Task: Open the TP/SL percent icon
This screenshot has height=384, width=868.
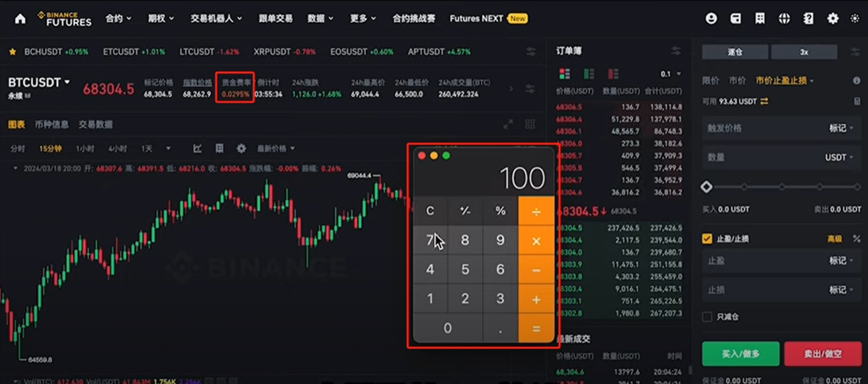Action: (x=856, y=239)
